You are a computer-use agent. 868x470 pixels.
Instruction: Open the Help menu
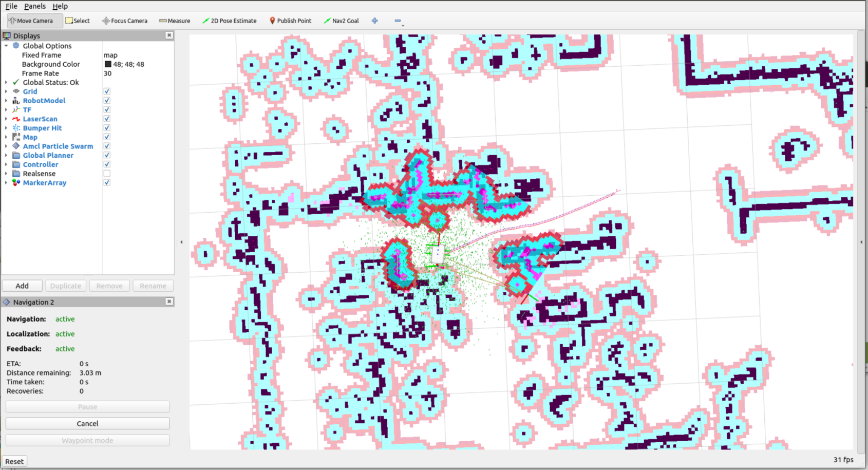coord(60,6)
